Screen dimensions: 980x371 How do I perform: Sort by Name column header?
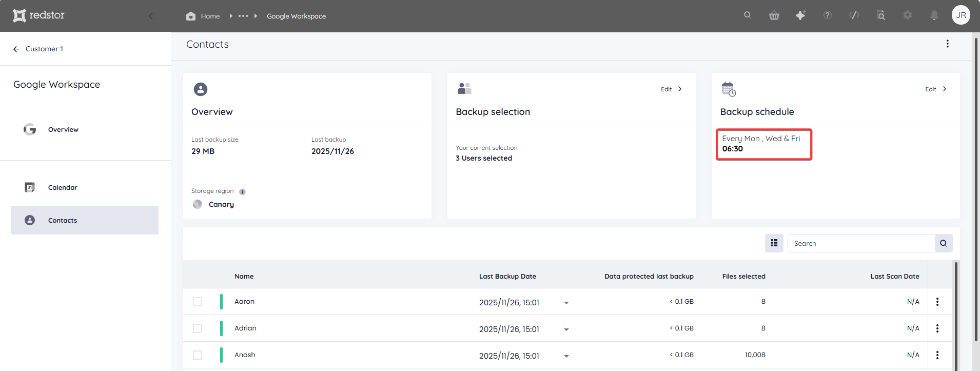click(244, 276)
